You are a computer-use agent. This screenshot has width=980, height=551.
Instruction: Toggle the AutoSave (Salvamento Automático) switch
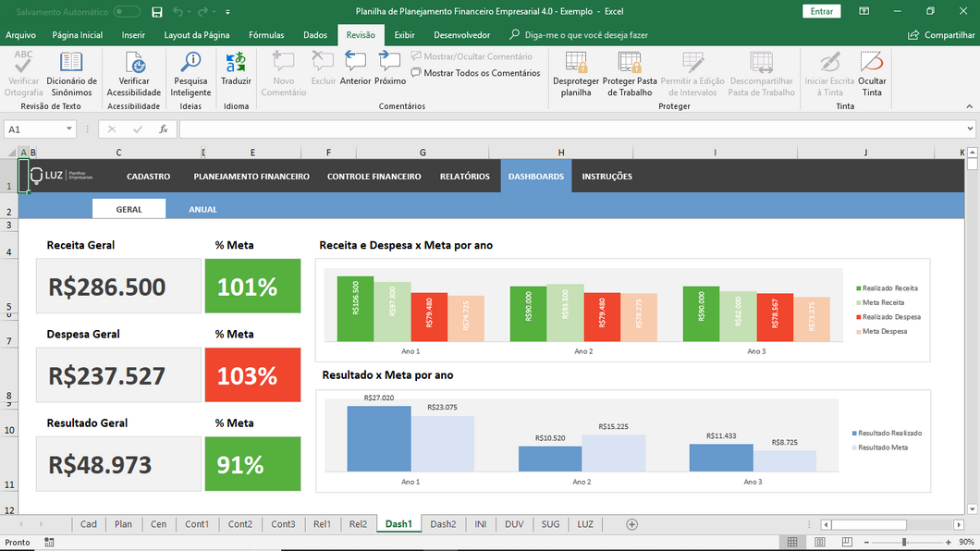point(127,11)
